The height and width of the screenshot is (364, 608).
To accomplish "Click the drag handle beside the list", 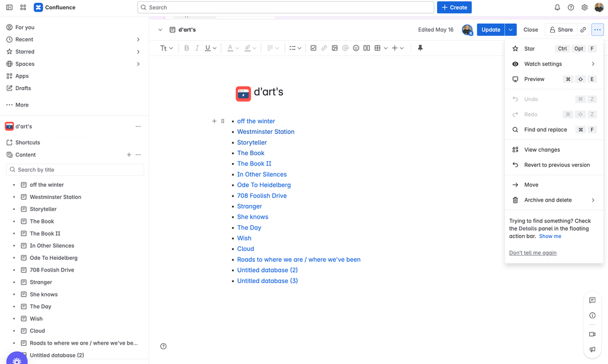I will tap(223, 121).
